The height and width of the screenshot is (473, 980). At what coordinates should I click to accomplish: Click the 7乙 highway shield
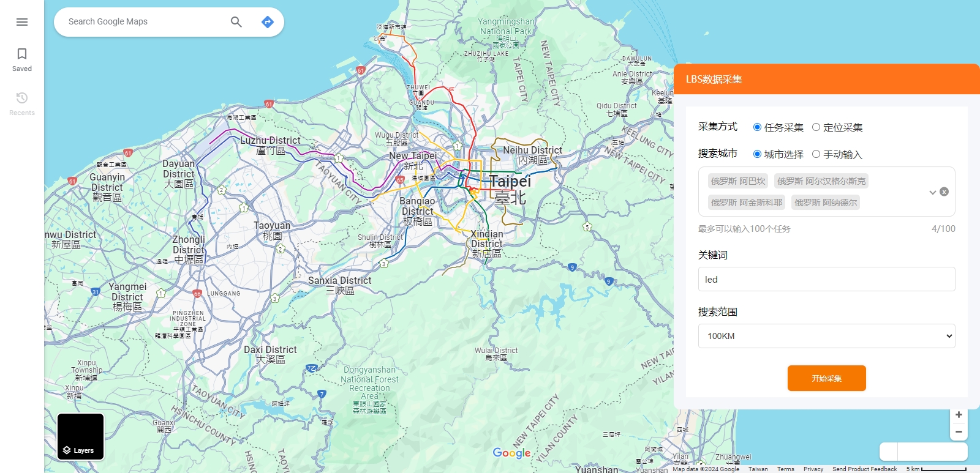point(312,368)
